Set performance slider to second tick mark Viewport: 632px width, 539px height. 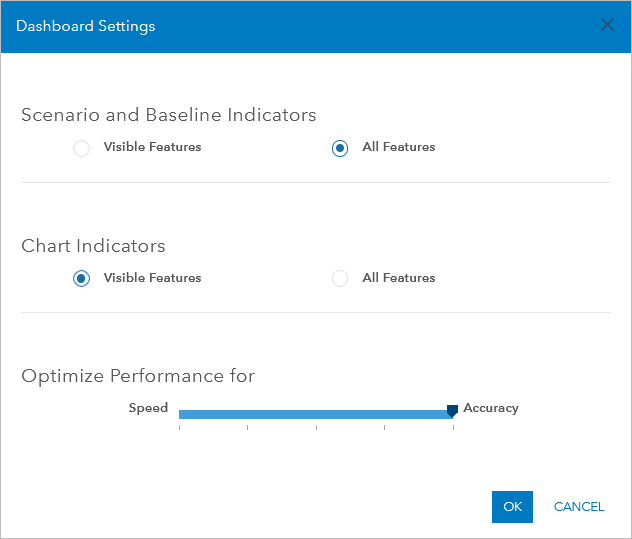[x=248, y=414]
